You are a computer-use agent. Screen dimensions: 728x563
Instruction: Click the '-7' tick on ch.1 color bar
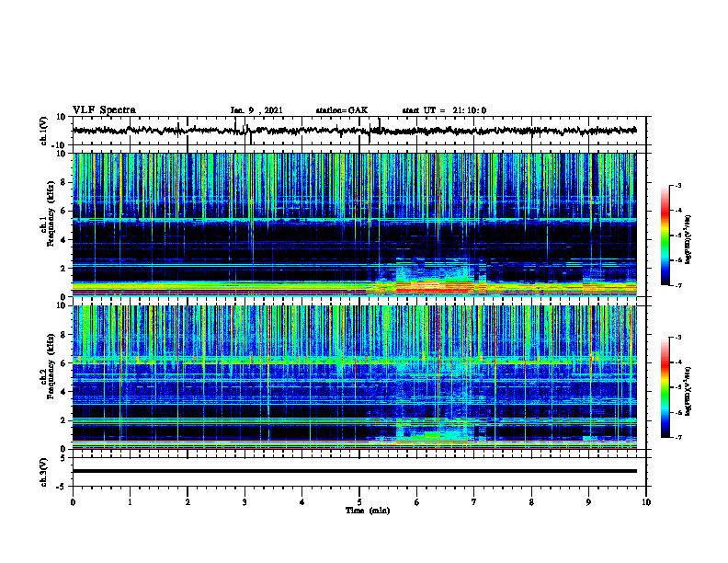(678, 285)
